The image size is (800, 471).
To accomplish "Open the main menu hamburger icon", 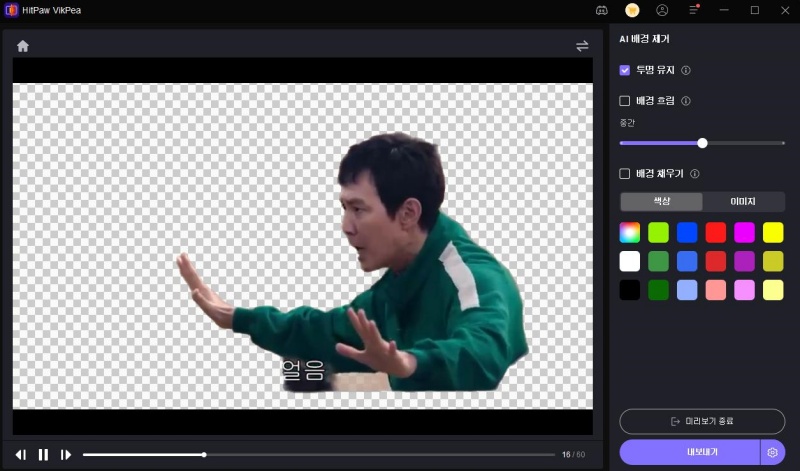I will pyautogui.click(x=693, y=10).
